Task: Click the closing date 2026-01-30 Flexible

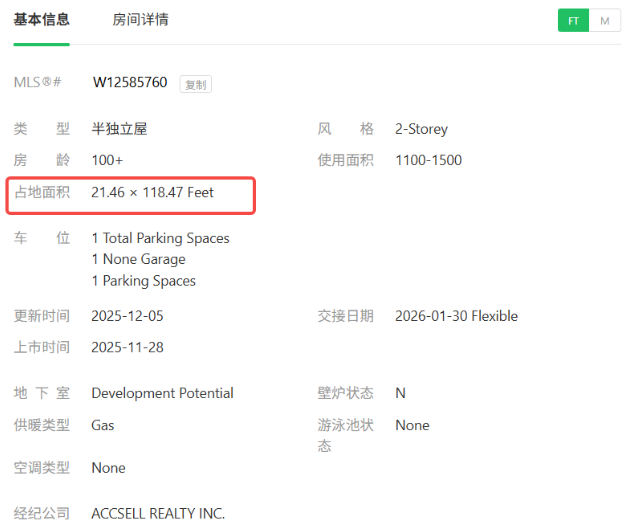Action: click(456, 316)
